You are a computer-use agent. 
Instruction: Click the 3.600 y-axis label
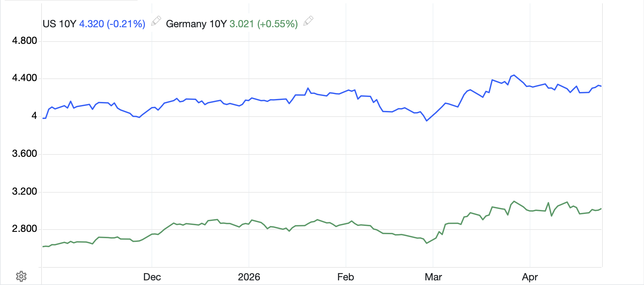[x=25, y=154]
